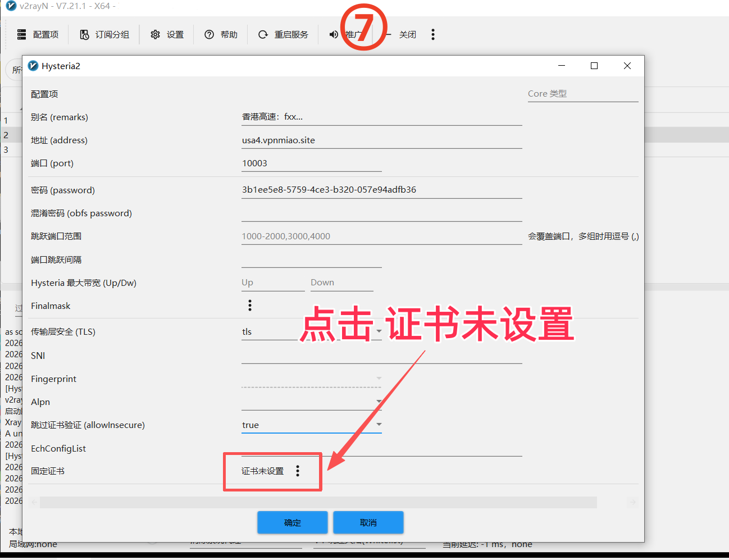This screenshot has height=560, width=729.
Task: Click the 传输层安全 (TLS) label
Action: (63, 332)
